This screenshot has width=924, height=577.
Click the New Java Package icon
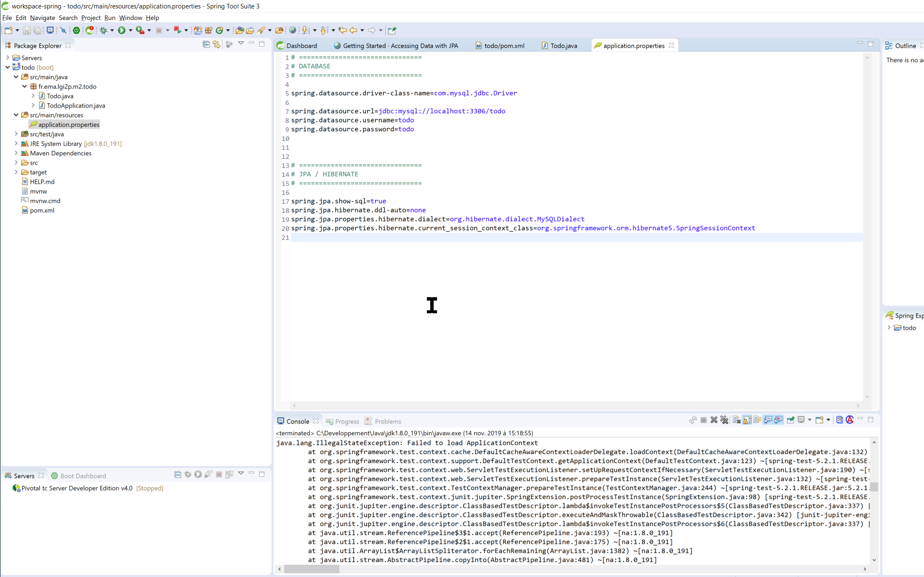coord(209,30)
